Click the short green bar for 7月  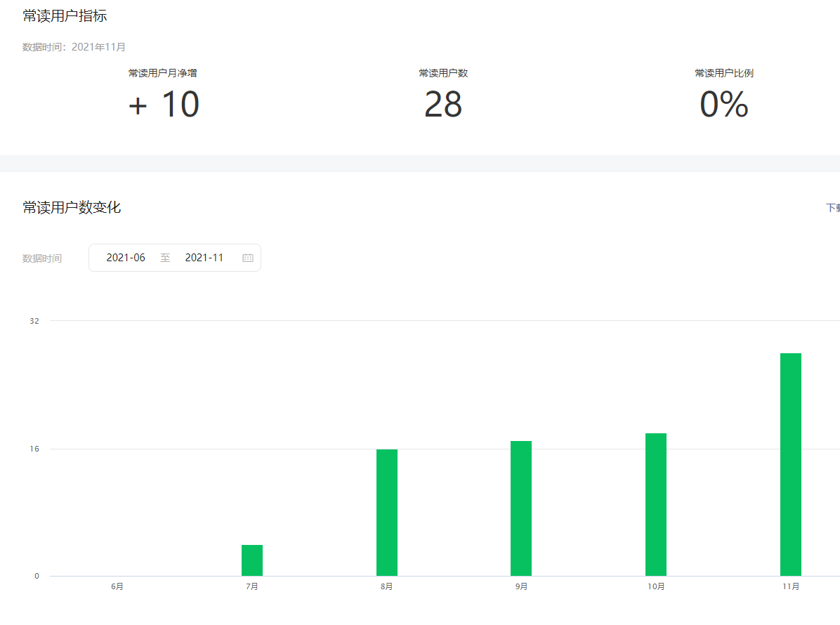pos(252,560)
